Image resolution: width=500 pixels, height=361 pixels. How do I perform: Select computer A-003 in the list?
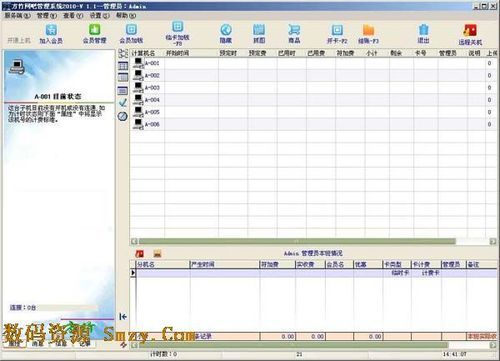tap(146, 87)
